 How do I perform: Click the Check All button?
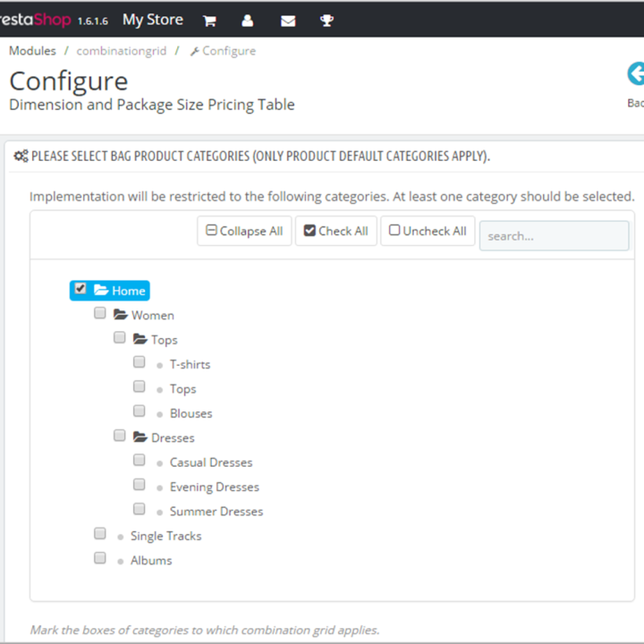coord(336,231)
